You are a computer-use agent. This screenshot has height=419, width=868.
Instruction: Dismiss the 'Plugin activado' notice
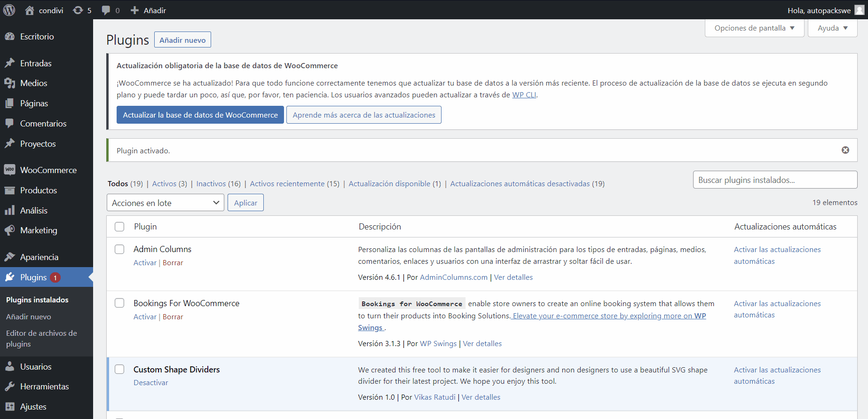tap(845, 150)
